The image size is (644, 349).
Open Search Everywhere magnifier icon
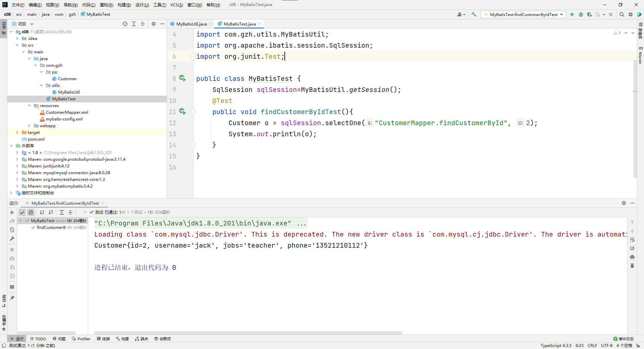(x=622, y=14)
